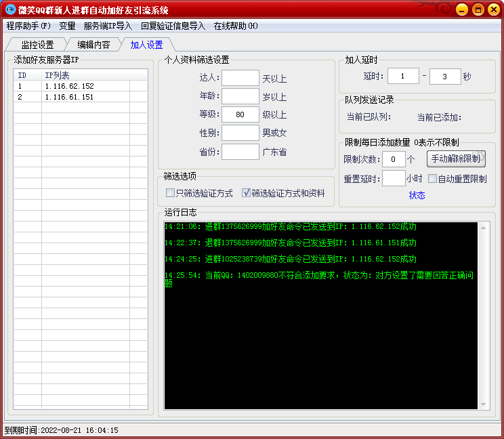Click the maximum 延时 field showing 3

click(445, 77)
